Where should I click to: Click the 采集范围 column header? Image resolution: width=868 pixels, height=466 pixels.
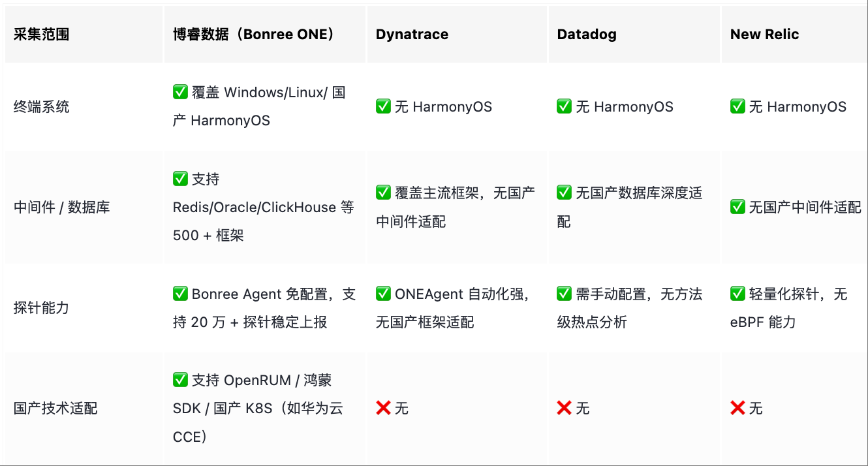(41, 35)
